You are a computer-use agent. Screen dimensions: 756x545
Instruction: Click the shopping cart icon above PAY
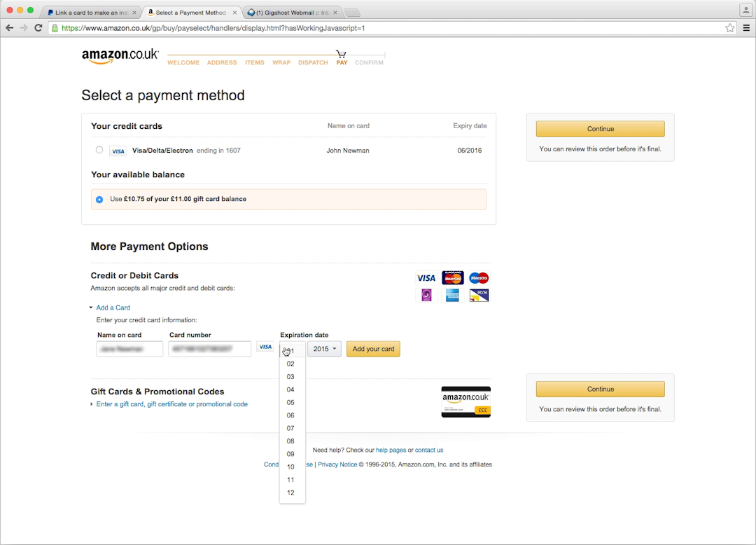pos(341,53)
